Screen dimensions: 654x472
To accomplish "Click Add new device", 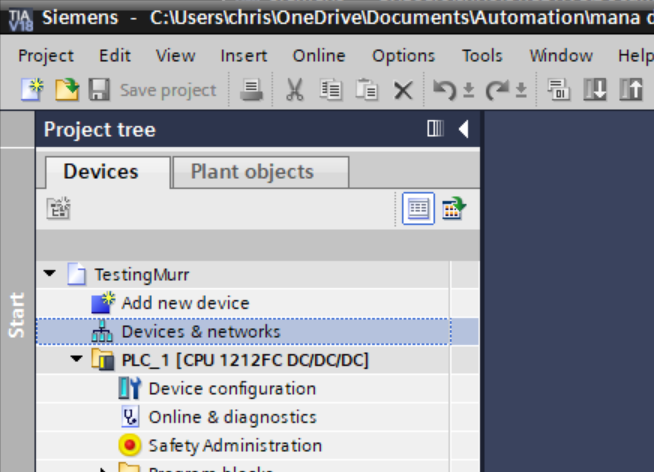I will pyautogui.click(x=185, y=303).
